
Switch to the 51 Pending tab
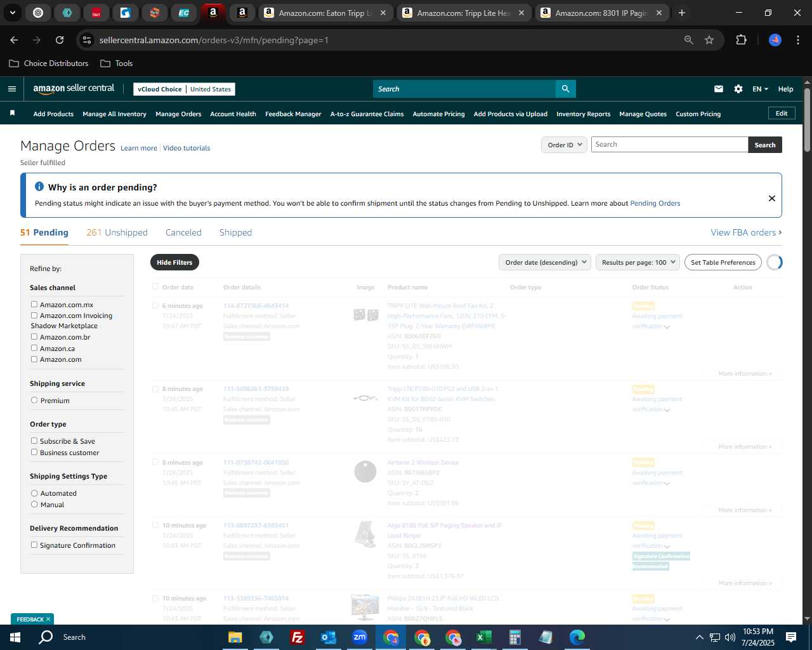44,232
